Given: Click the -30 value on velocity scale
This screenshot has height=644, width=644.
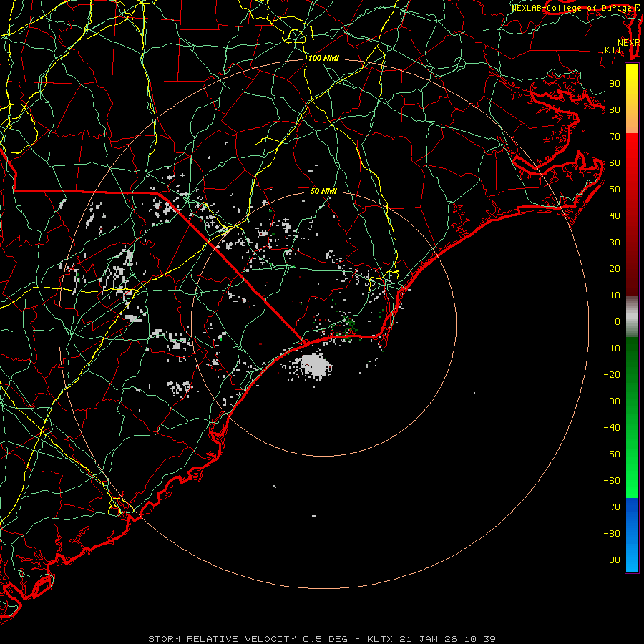Looking at the screenshot, I should 612,401.
